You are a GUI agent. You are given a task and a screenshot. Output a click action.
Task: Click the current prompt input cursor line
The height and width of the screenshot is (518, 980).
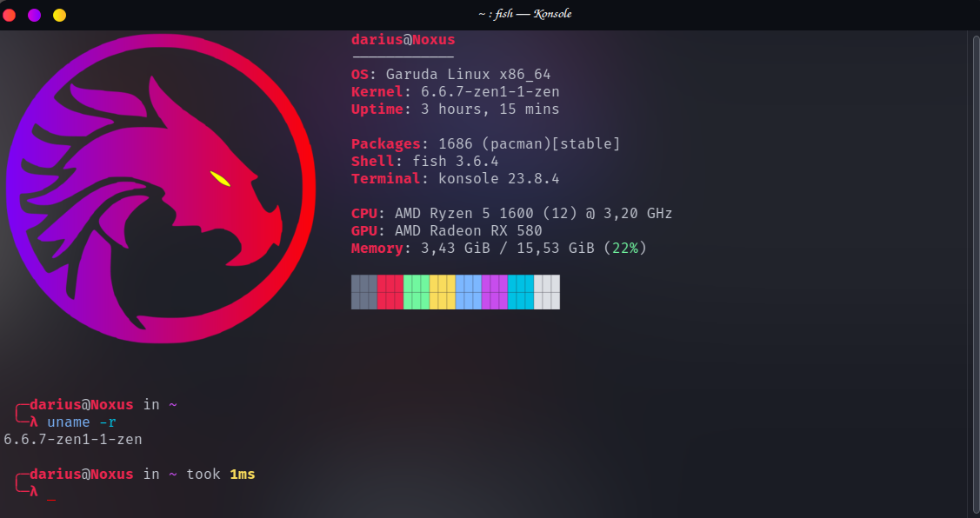[37, 493]
